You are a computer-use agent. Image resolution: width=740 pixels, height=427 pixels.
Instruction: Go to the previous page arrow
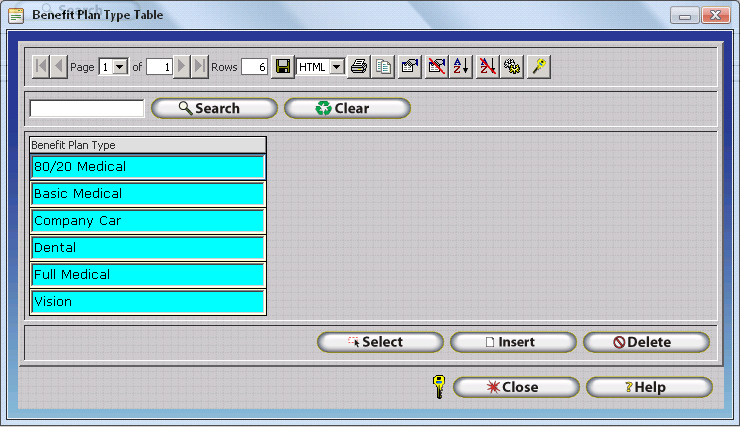pos(59,67)
